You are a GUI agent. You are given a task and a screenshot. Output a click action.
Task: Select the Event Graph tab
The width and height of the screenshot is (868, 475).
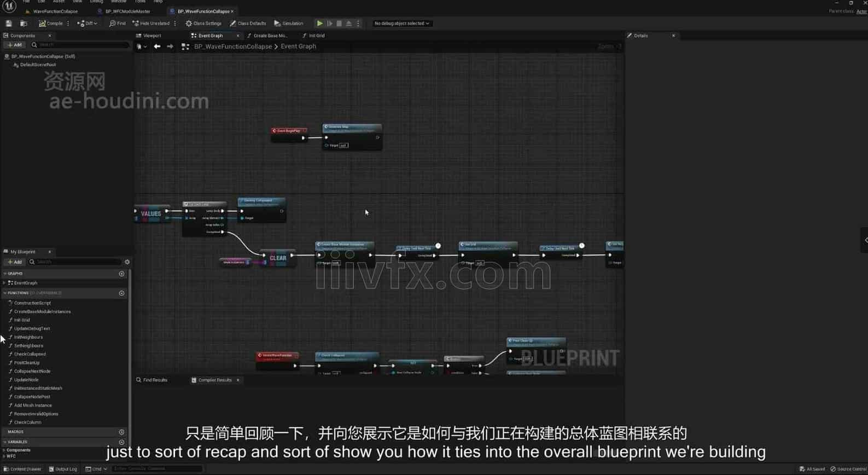(211, 36)
